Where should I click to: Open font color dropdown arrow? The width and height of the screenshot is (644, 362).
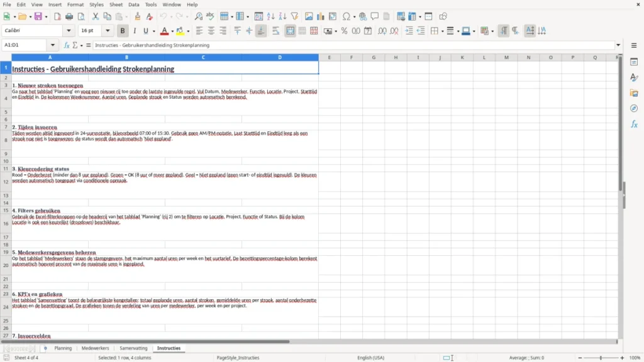172,31
